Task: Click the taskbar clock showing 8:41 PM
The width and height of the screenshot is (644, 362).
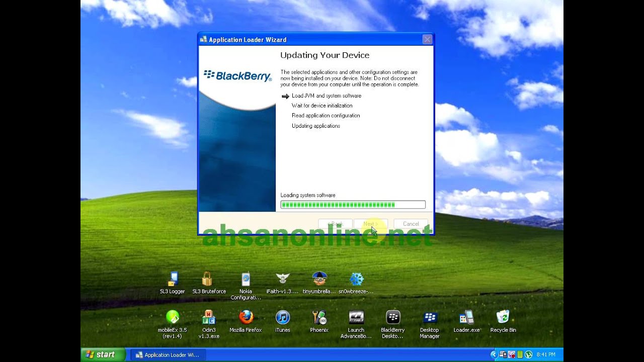Action: point(546,354)
